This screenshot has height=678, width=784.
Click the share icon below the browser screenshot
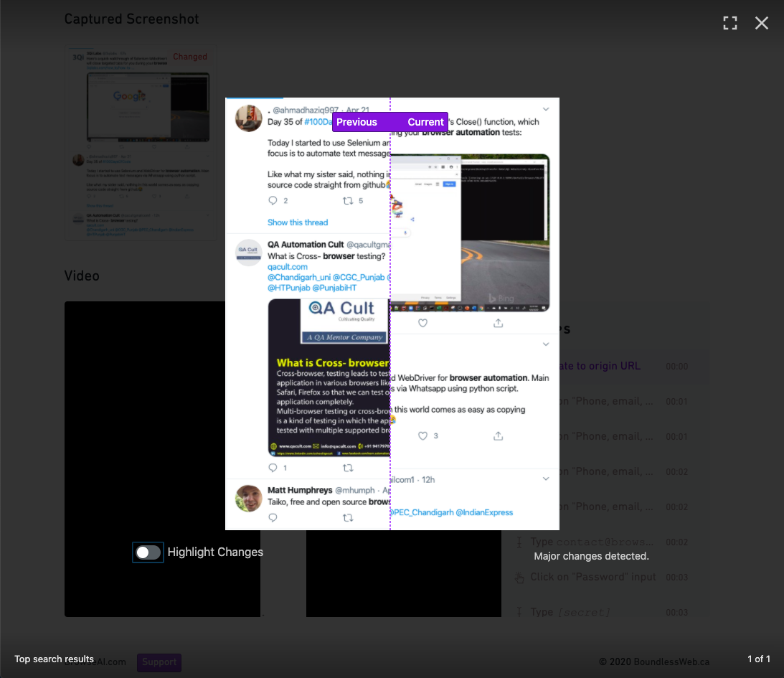[498, 323]
